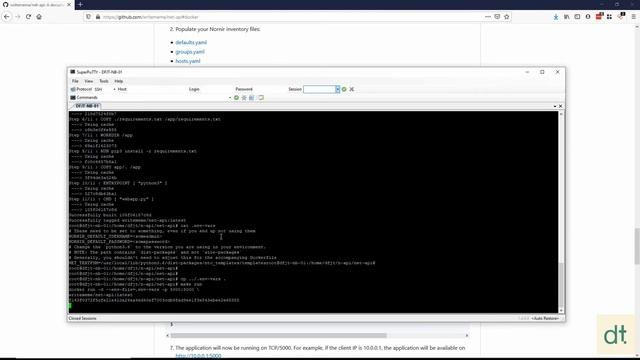Close the GitHub browser tab

(x=69, y=4)
